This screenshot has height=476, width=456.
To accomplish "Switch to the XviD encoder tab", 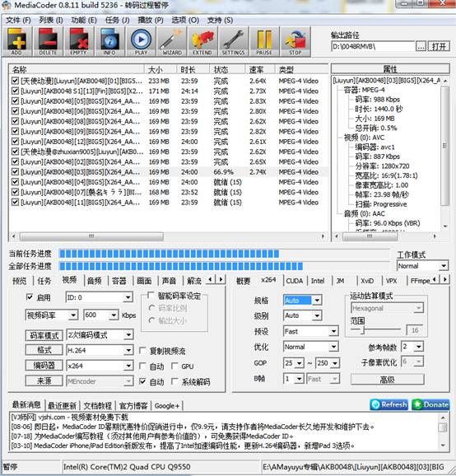I will coord(367,281).
